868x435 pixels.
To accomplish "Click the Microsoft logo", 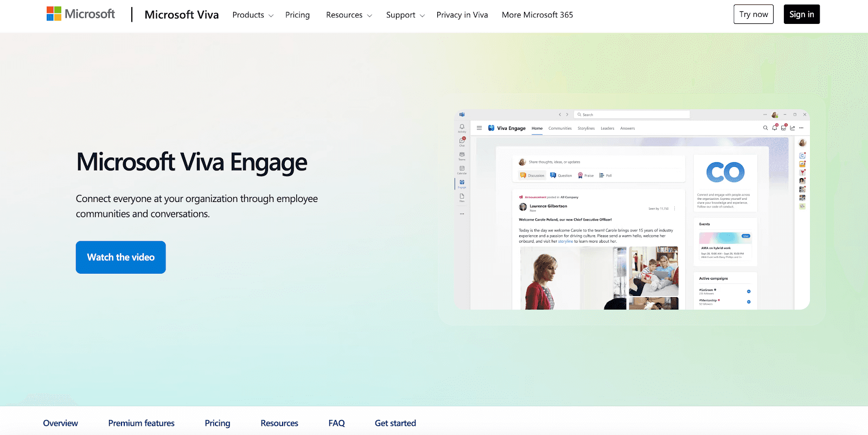I will pyautogui.click(x=81, y=14).
